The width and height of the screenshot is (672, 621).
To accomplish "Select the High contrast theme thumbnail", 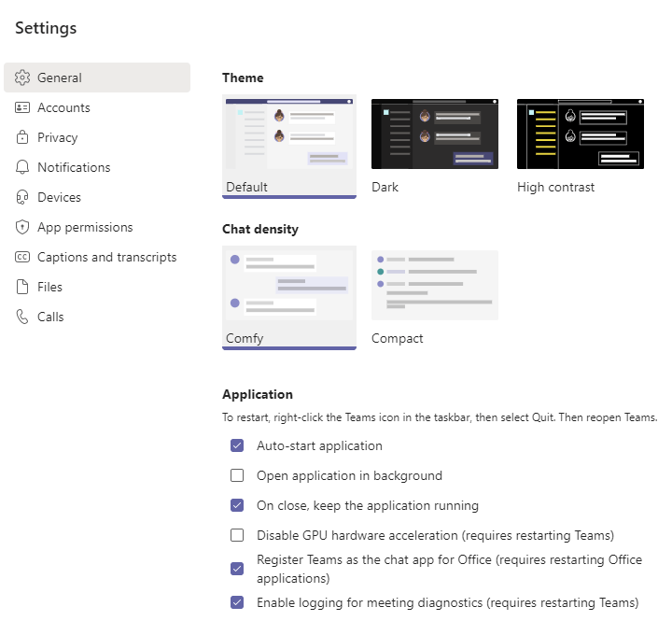I will pos(581,134).
